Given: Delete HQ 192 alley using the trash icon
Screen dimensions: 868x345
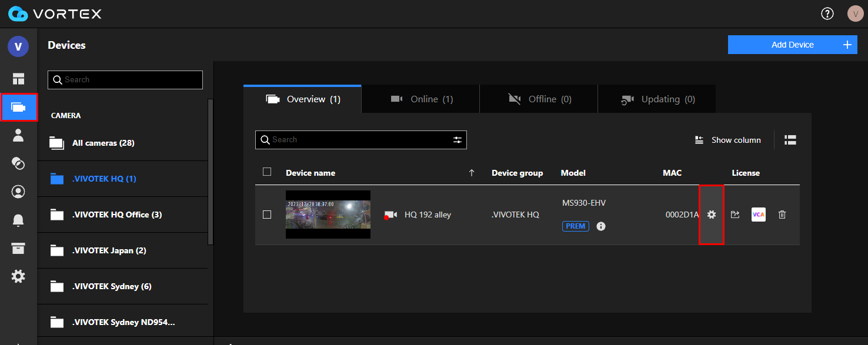Looking at the screenshot, I should [782, 215].
